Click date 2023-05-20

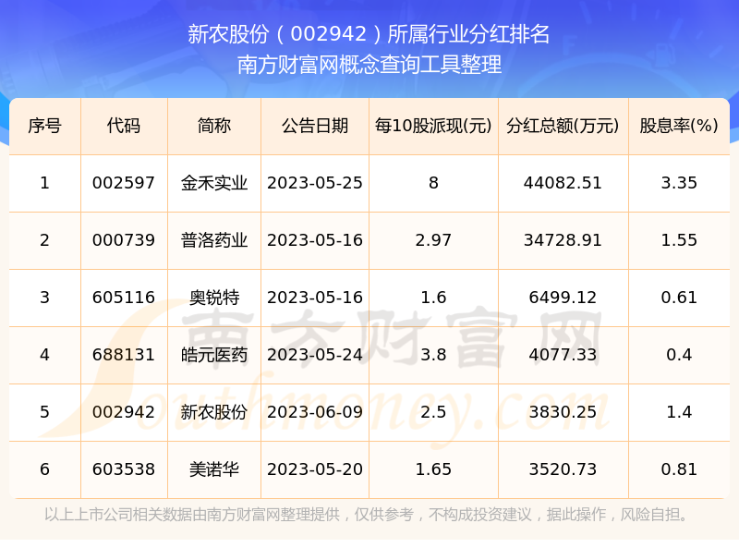[x=315, y=469]
